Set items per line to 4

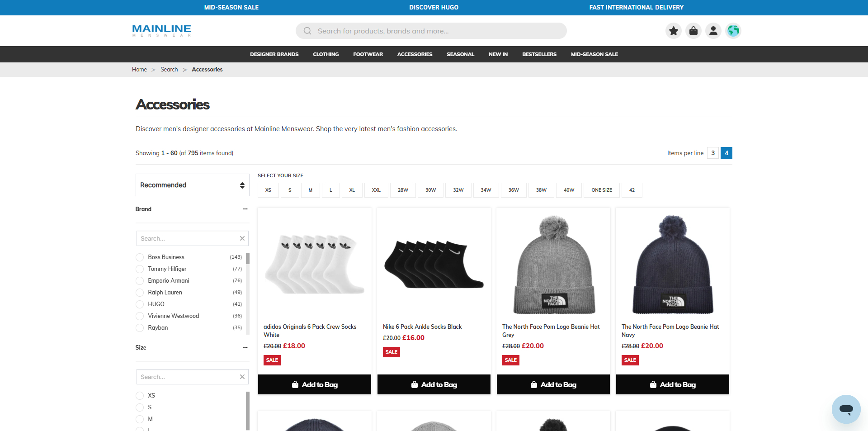[726, 153]
